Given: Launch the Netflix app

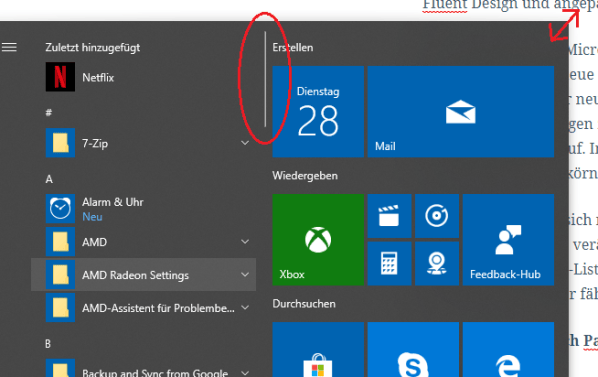Looking at the screenshot, I should pos(143,77).
